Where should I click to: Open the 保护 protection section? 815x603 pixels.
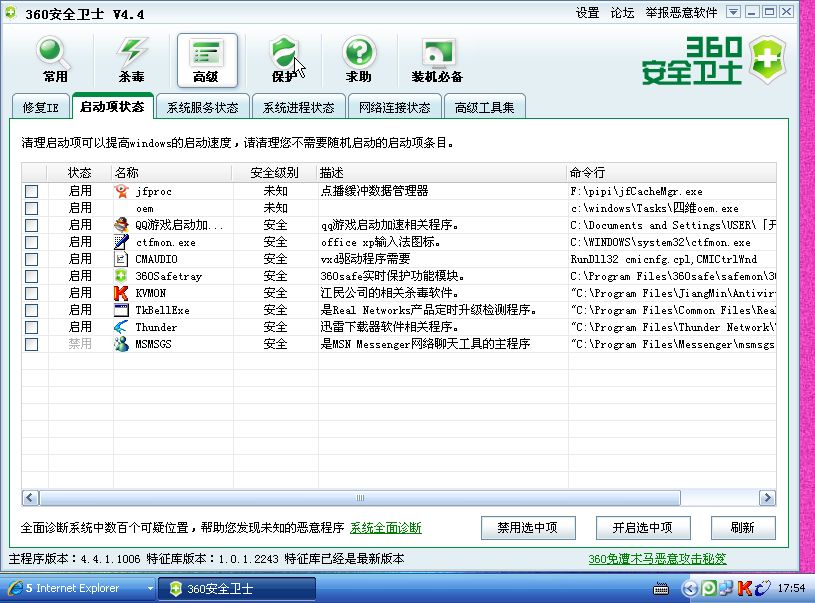tap(284, 60)
